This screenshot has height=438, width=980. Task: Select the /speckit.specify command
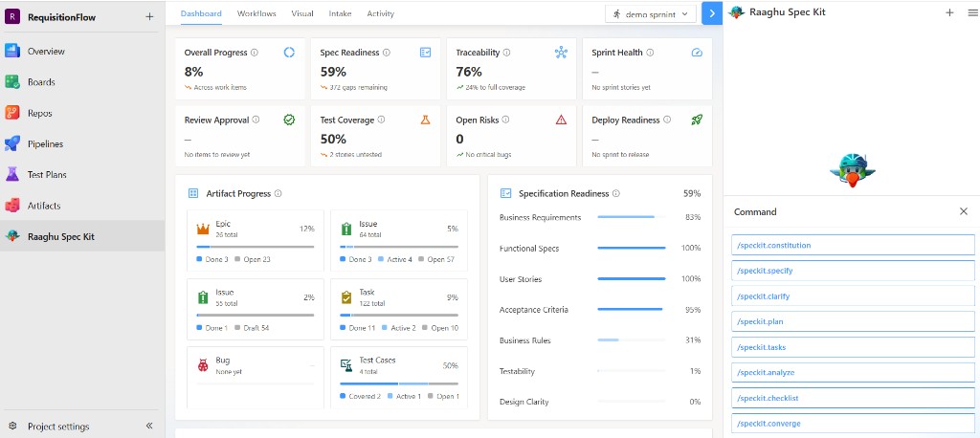[x=853, y=271]
